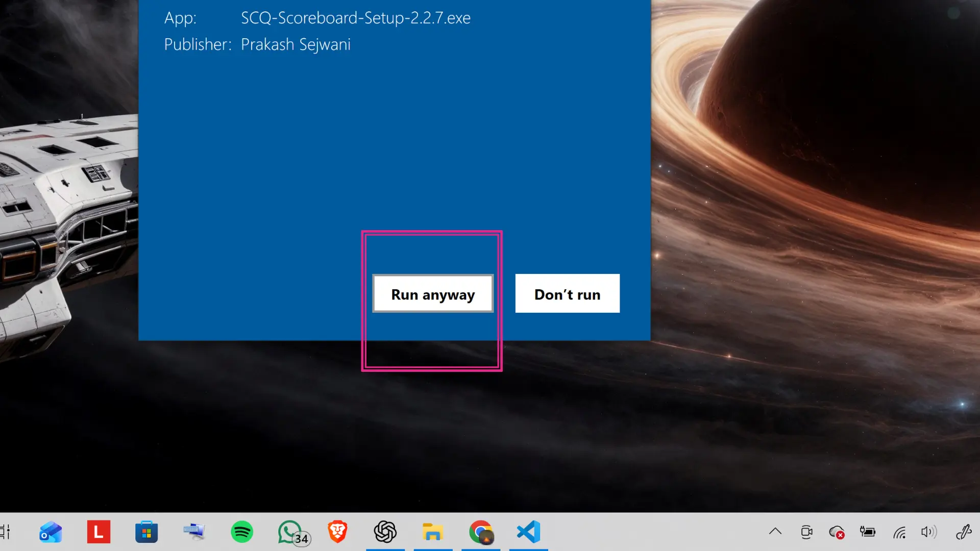
Task: Open the Meet Now camera tray icon
Action: (806, 532)
